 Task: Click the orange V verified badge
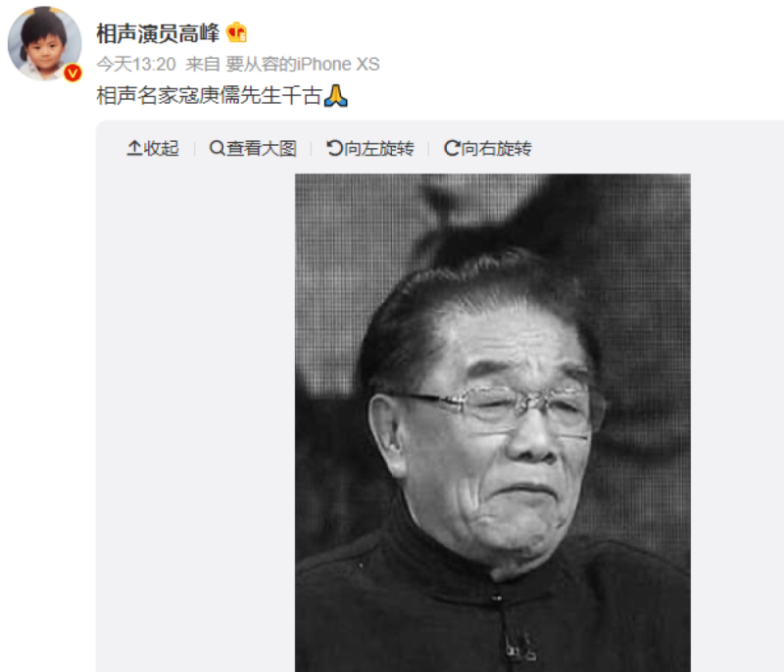click(73, 72)
